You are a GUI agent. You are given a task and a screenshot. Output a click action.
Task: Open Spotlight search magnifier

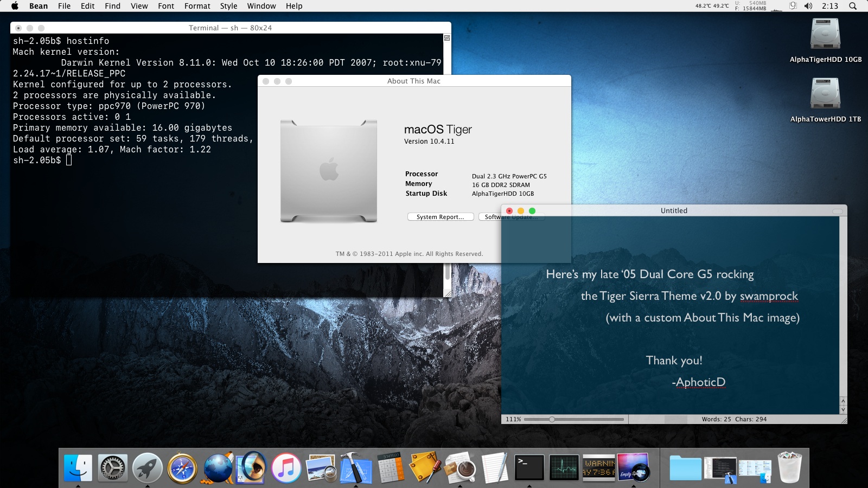[x=853, y=6]
